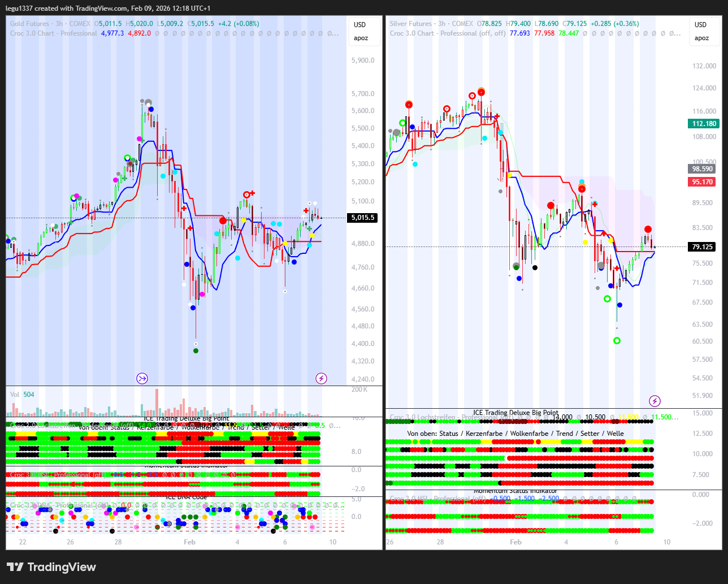Toggle the Croc 3.0 Chart legend on Gold
This screenshot has width=728, height=584.
53,33
